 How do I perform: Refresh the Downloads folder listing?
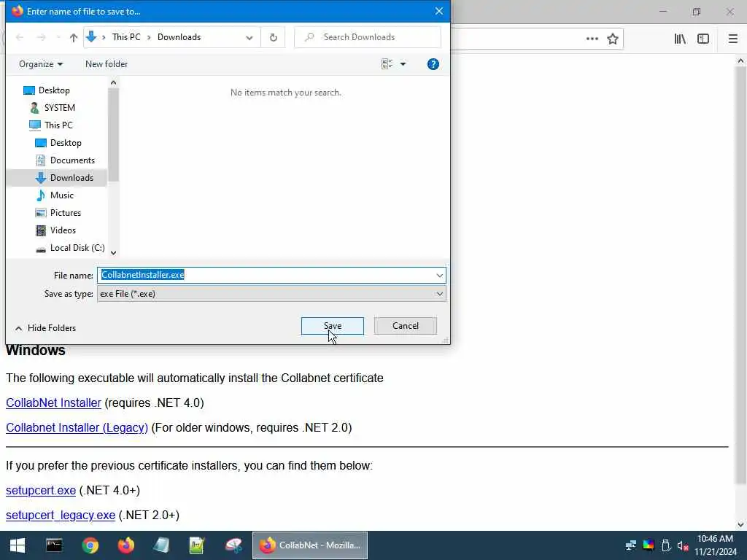coord(274,37)
